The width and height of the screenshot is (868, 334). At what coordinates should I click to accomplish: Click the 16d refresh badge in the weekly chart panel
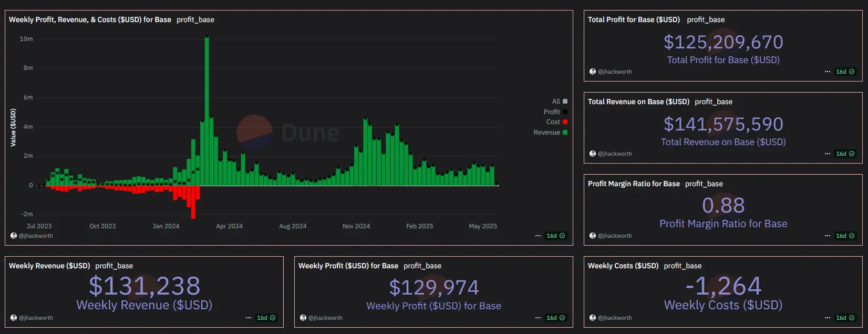click(x=555, y=236)
